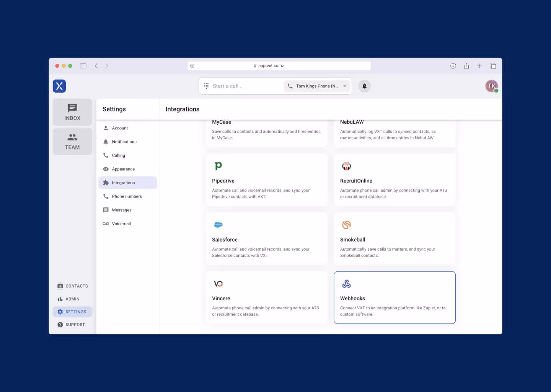This screenshot has width=551, height=392.
Task: Open the Pipedrive integration title
Action: pyautogui.click(x=223, y=181)
